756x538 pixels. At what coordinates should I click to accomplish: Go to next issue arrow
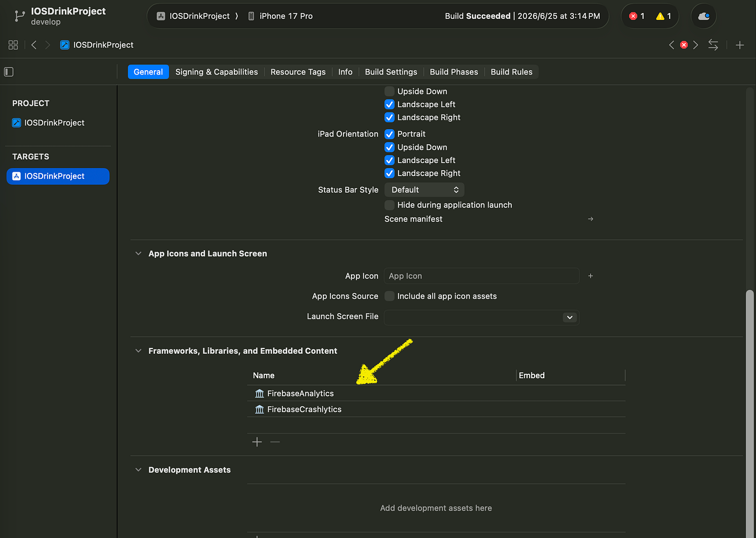(x=696, y=45)
